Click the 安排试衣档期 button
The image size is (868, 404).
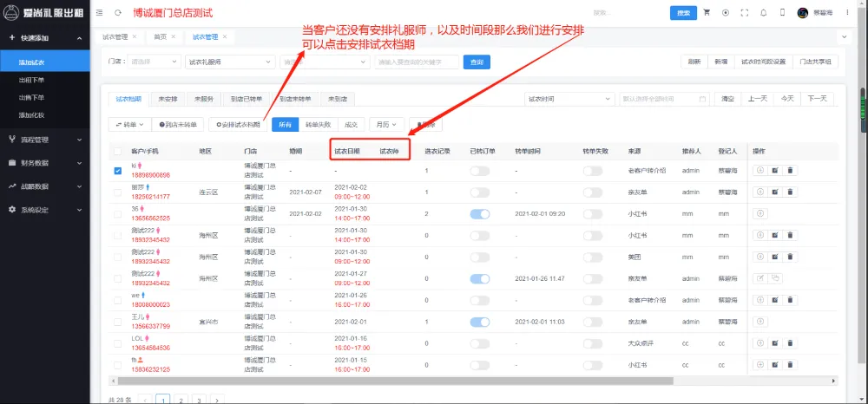click(238, 125)
